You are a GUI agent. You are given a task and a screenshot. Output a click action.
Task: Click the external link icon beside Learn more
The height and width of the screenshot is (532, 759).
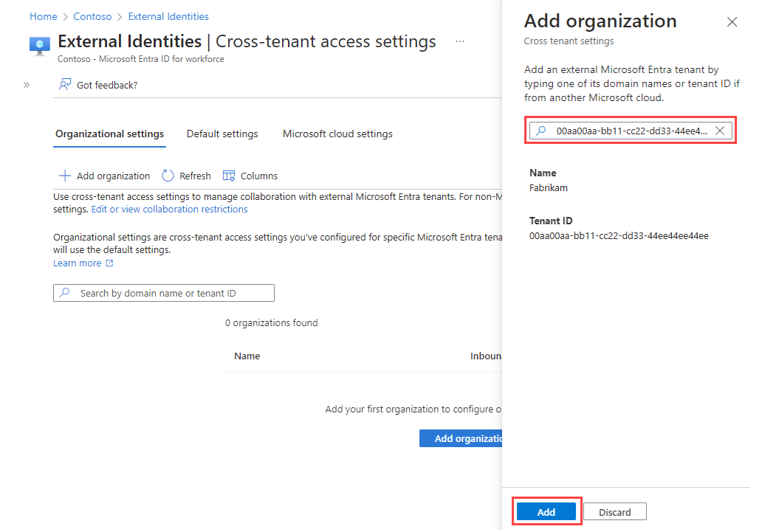coord(109,263)
